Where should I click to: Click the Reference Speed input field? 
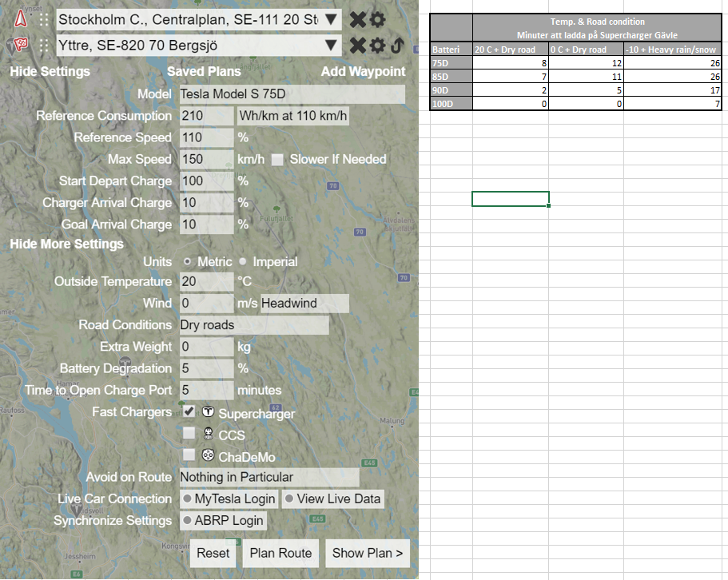207,137
